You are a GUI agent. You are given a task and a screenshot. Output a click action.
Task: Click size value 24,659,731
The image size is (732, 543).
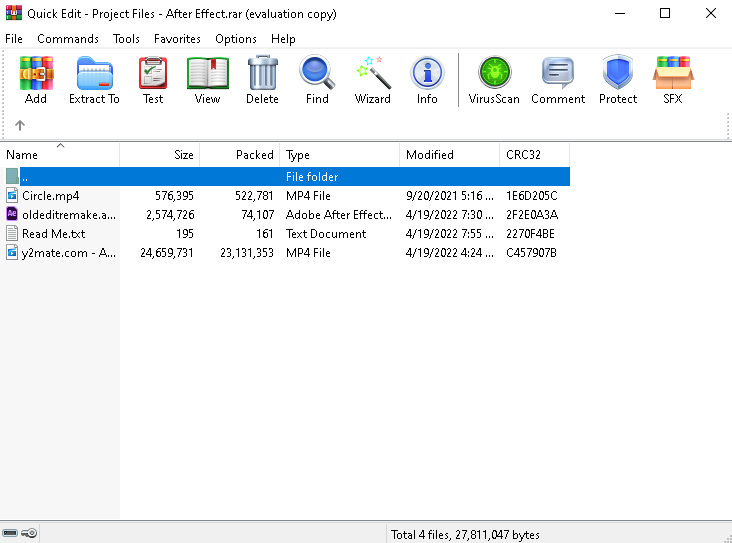(x=167, y=253)
